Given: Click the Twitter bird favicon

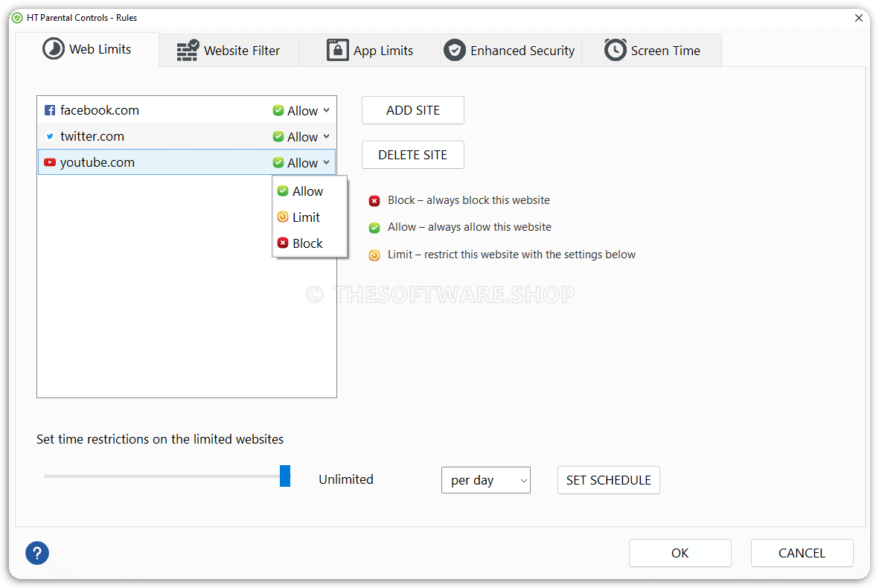Looking at the screenshot, I should [x=50, y=136].
